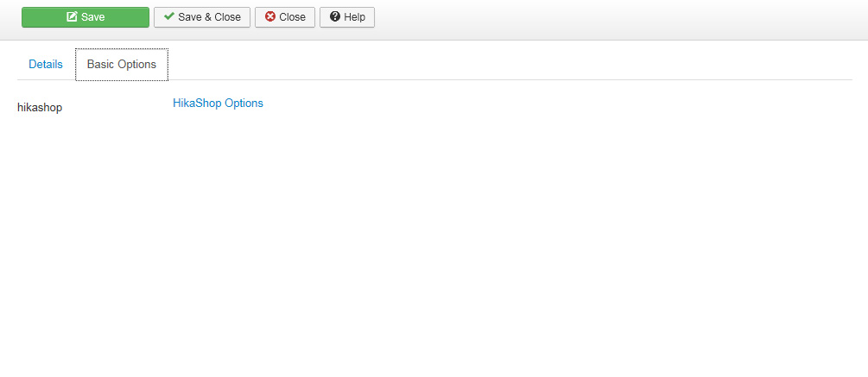Switch to the Details tab
868x377 pixels.
pos(46,64)
